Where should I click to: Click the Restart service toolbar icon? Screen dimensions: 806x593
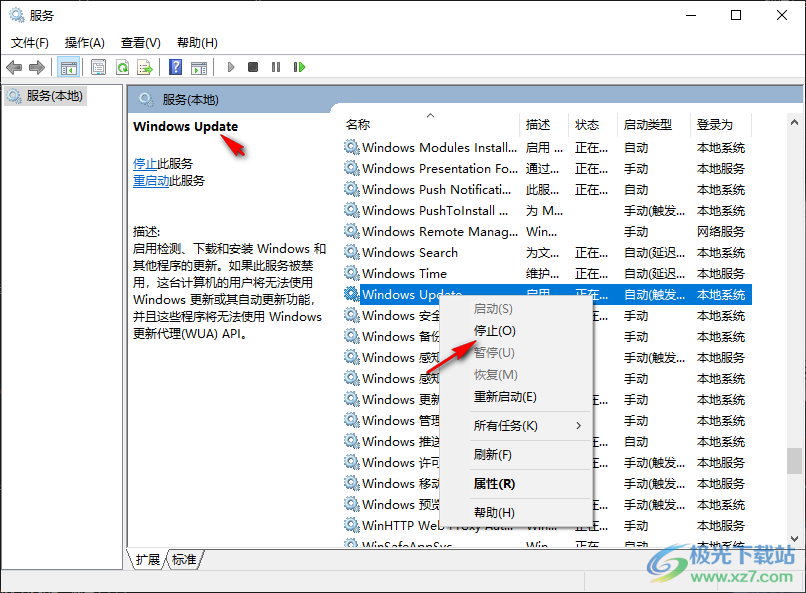299,67
